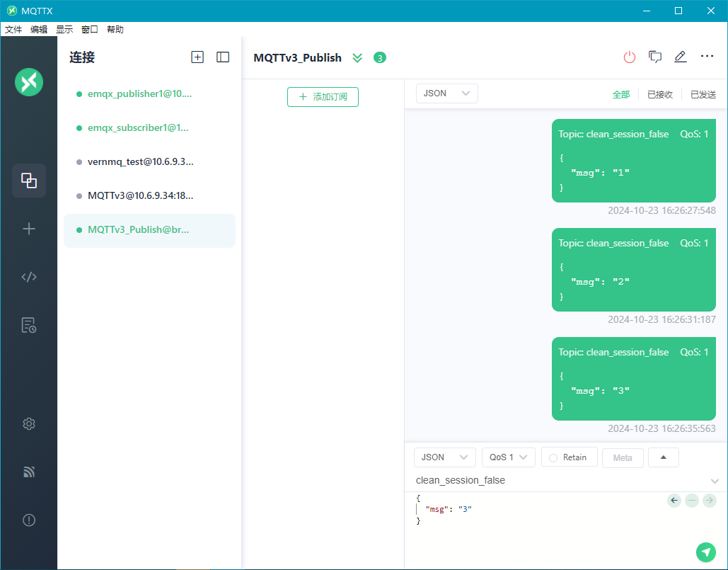Click the MQTTX logo in the sidebar
728x570 pixels.
pyautogui.click(x=29, y=82)
